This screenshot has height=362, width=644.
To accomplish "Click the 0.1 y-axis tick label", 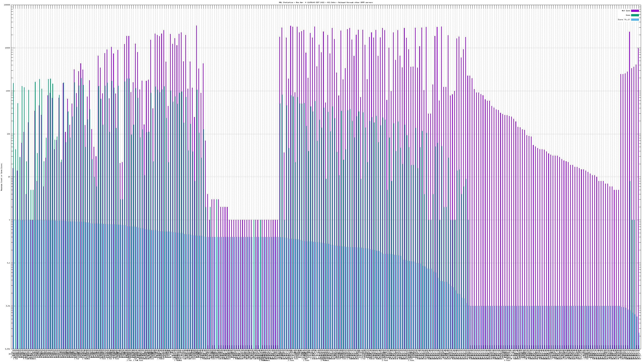I will click(9, 263).
